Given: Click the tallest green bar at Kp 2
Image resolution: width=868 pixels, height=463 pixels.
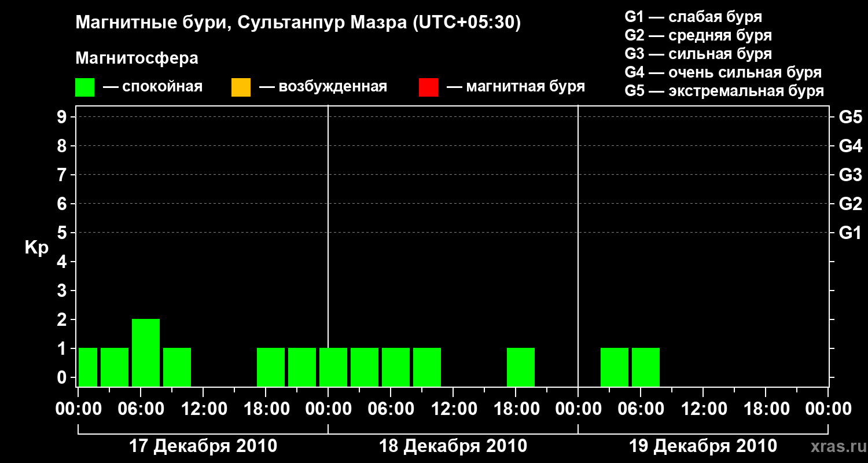Looking at the screenshot, I should pyautogui.click(x=146, y=352).
